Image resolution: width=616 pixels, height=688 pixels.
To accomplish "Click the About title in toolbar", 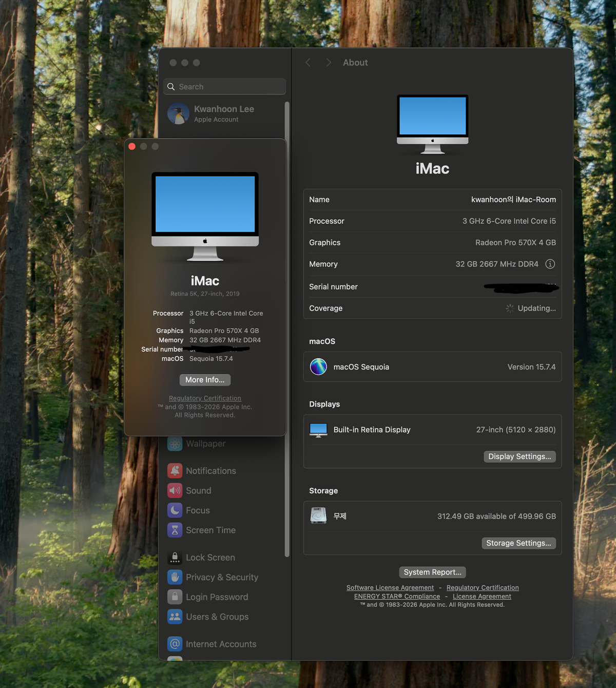I will pyautogui.click(x=355, y=63).
